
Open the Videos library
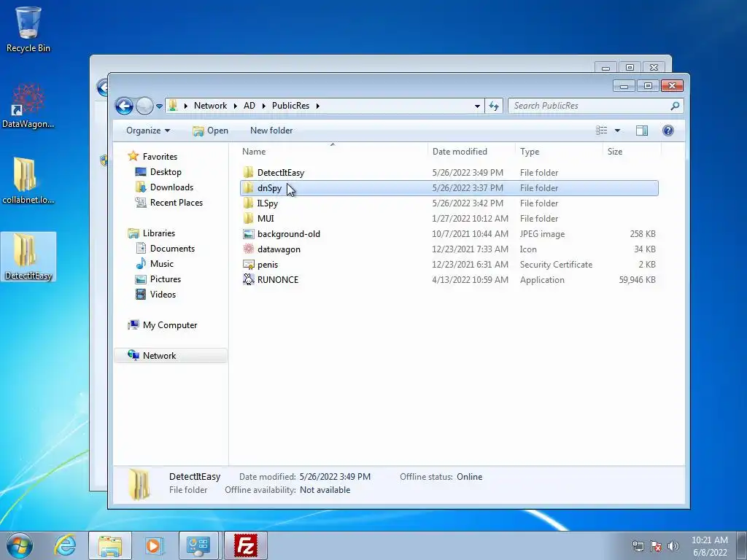click(x=156, y=295)
